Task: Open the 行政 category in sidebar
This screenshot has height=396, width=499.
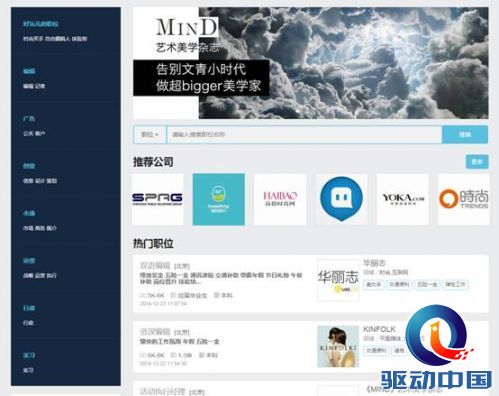Action: [29, 308]
